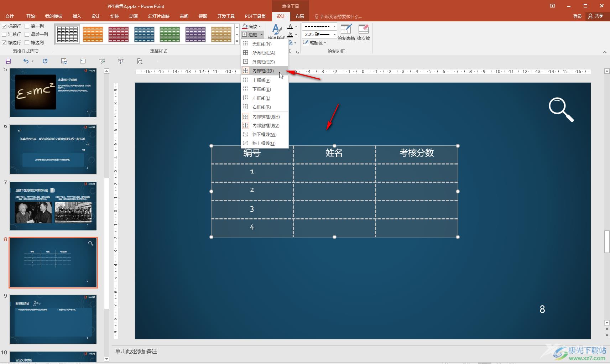Image resolution: width=610 pixels, height=364 pixels.
Task: Click the picture-with-monitor toolbar icon
Action: tap(64, 61)
